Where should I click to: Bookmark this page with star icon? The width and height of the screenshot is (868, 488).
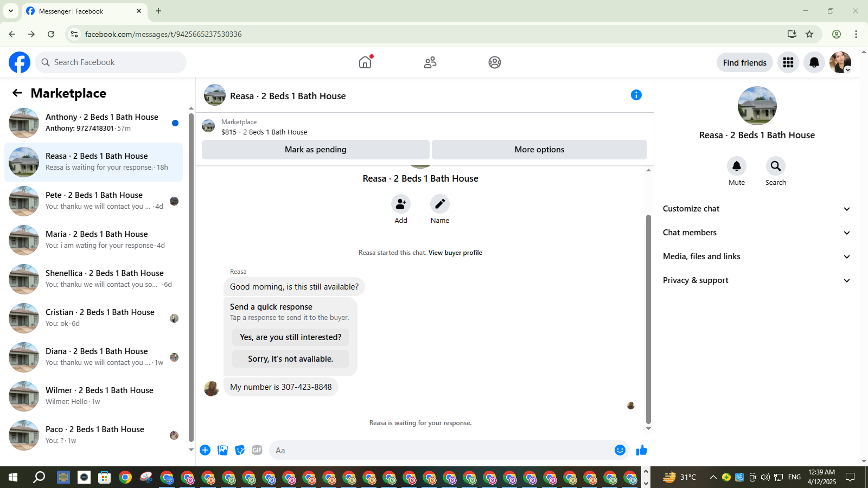tap(809, 34)
